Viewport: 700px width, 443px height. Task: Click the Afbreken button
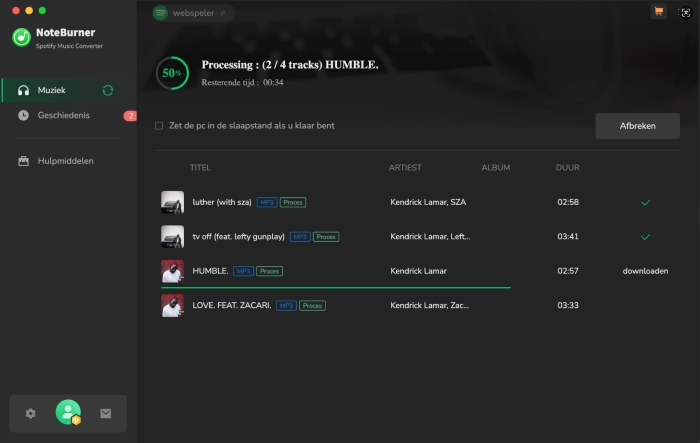638,126
